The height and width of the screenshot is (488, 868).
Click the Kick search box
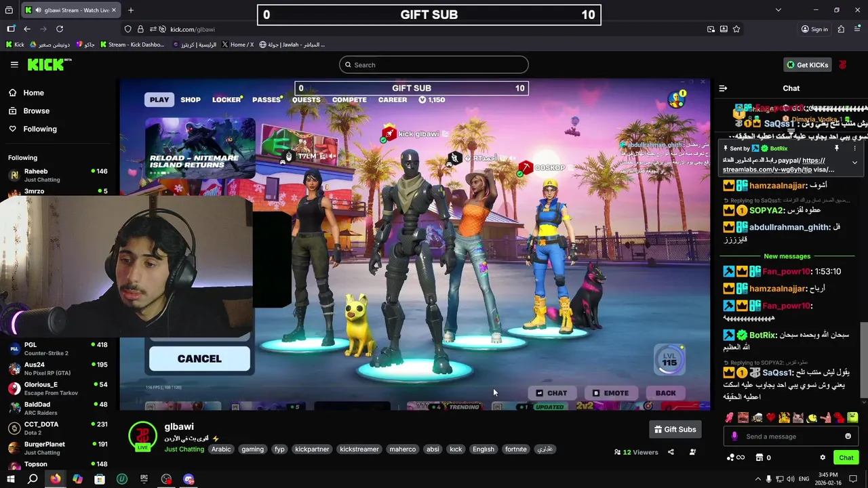(x=434, y=65)
